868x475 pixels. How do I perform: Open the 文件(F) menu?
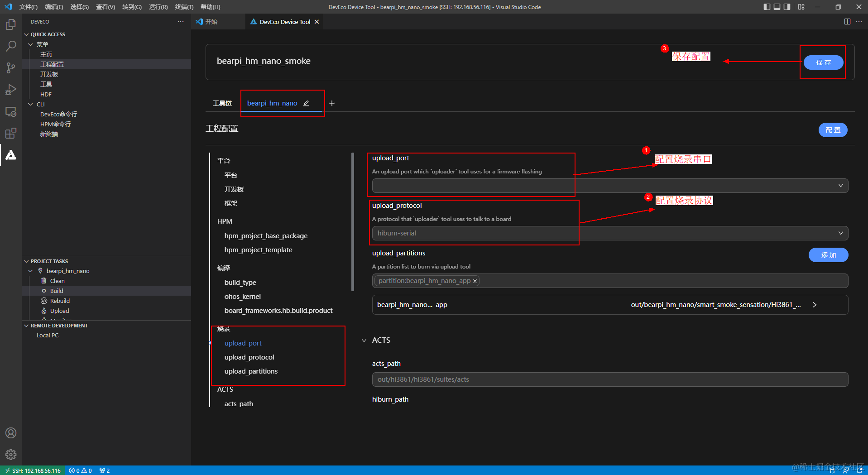click(29, 7)
